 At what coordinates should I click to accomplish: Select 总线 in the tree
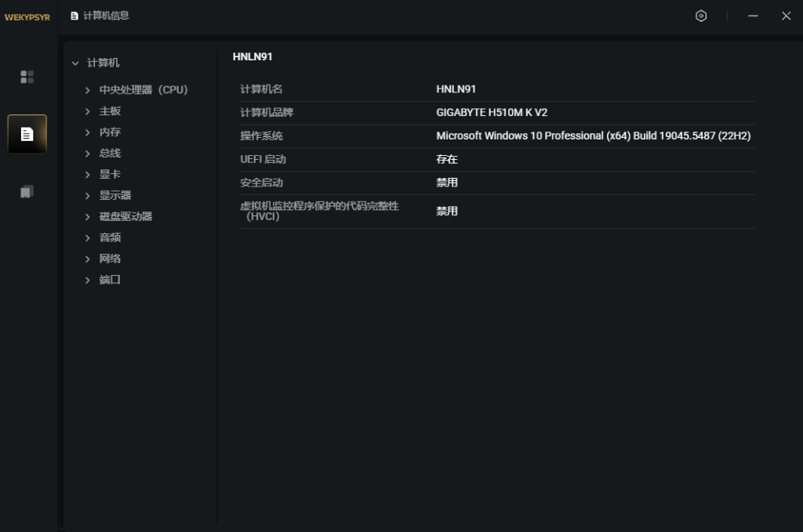110,154
